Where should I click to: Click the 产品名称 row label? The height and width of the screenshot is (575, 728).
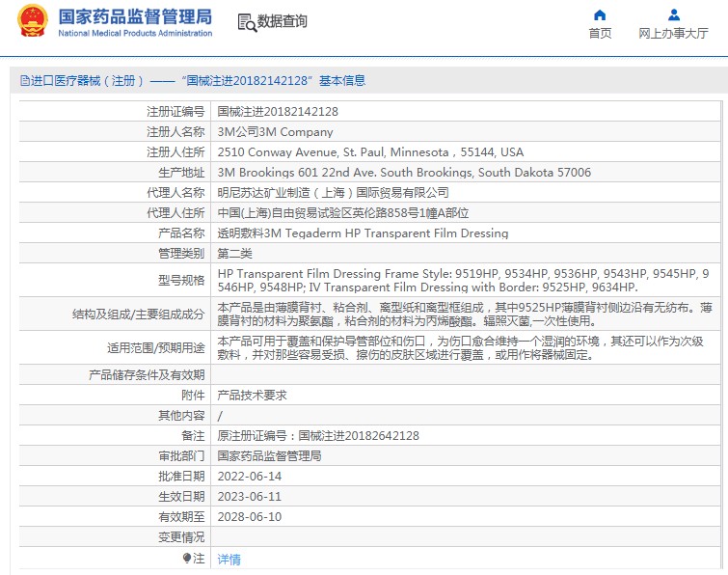coord(181,233)
